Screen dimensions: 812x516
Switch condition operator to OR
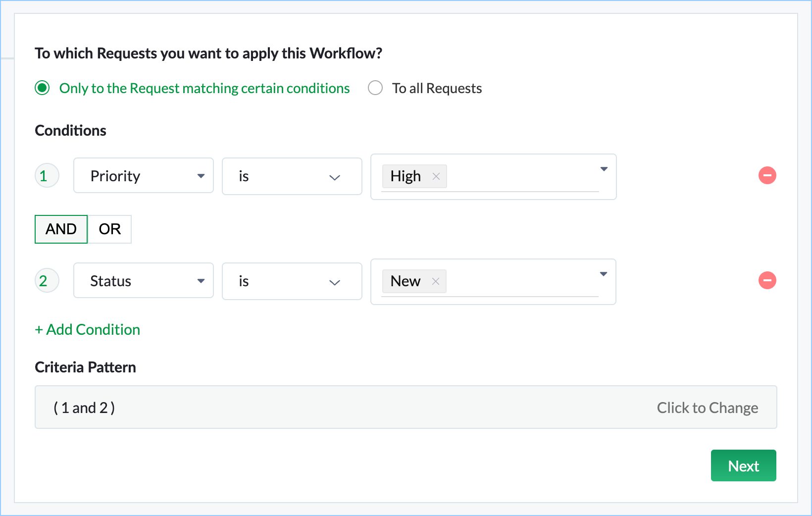pyautogui.click(x=109, y=229)
